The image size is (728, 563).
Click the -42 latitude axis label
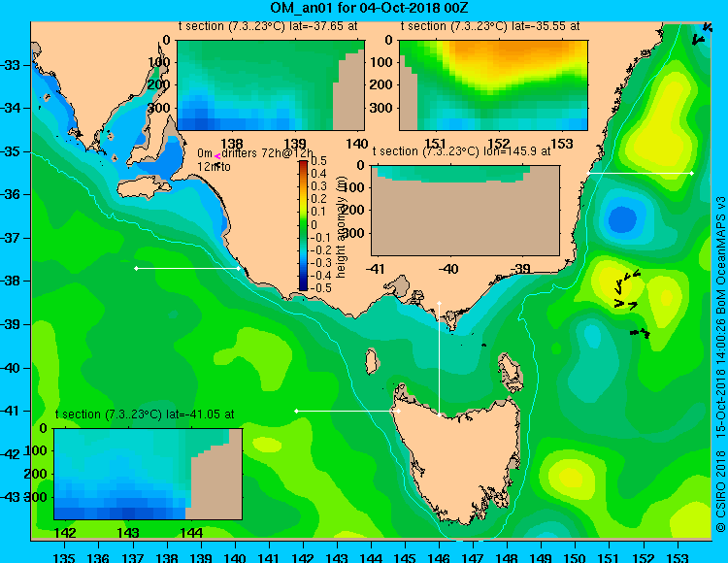10,454
